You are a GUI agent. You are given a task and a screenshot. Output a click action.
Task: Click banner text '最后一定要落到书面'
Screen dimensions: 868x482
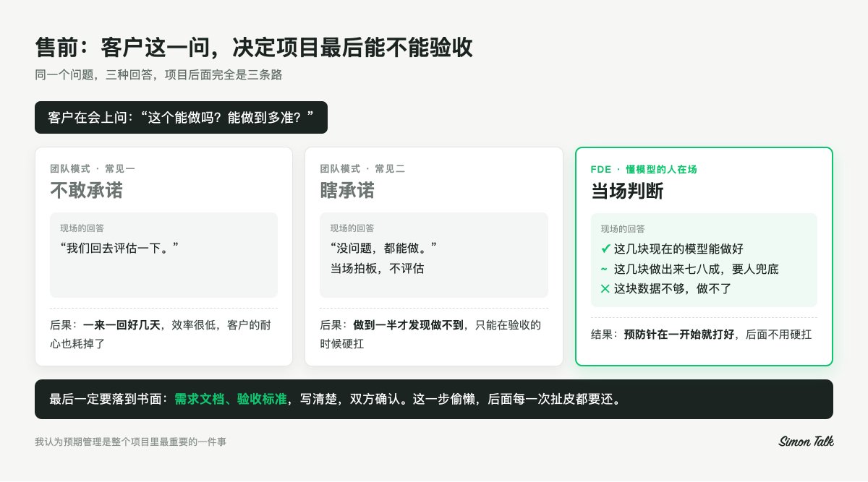106,399
